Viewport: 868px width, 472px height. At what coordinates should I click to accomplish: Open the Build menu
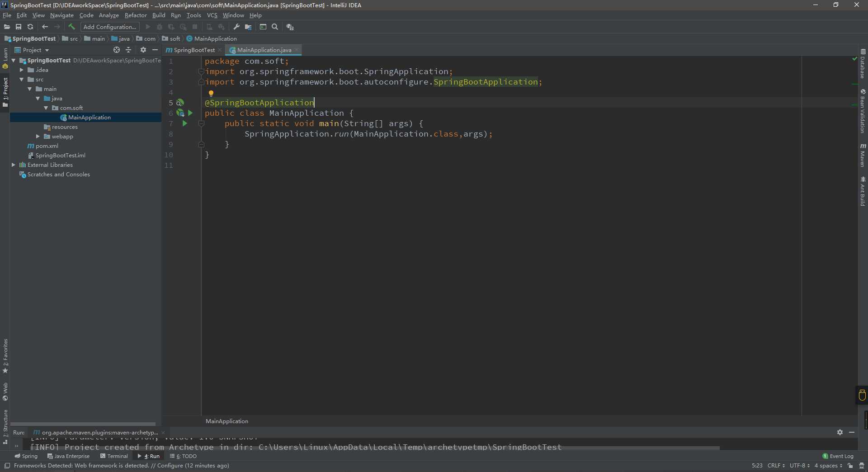159,15
